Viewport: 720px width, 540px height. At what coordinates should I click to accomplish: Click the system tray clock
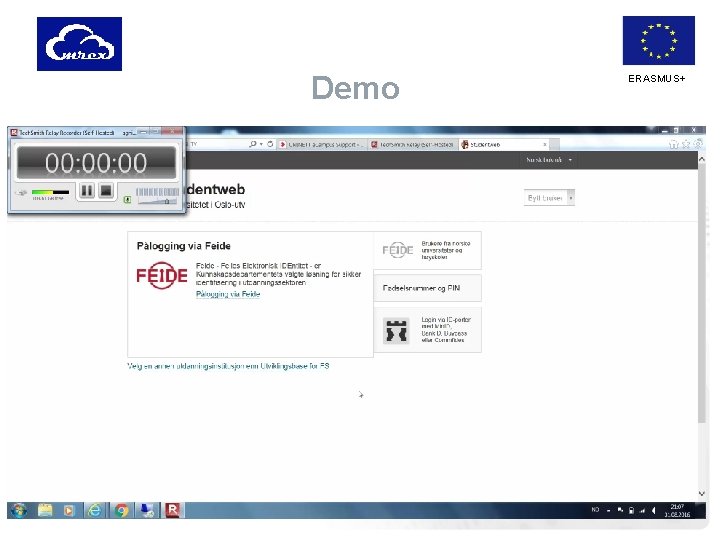pos(677,511)
